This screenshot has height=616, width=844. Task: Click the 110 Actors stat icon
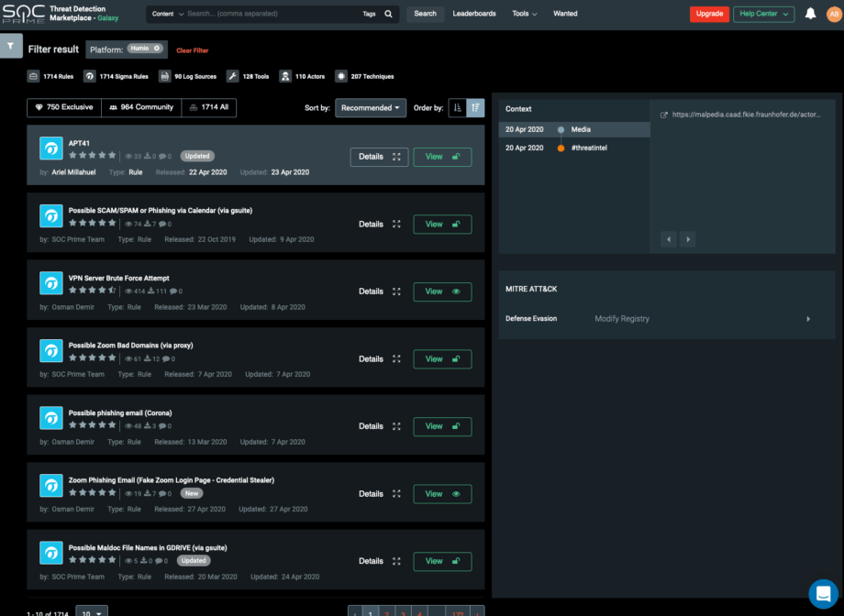coord(285,76)
